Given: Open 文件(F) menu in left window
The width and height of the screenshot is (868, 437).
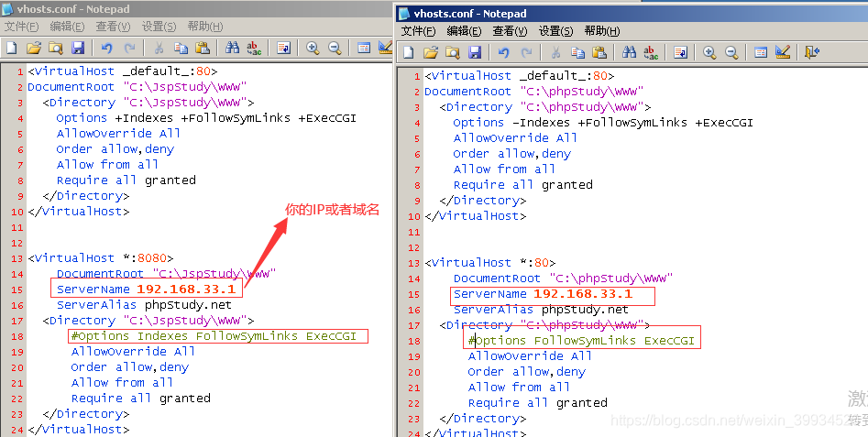Looking at the screenshot, I should [22, 27].
